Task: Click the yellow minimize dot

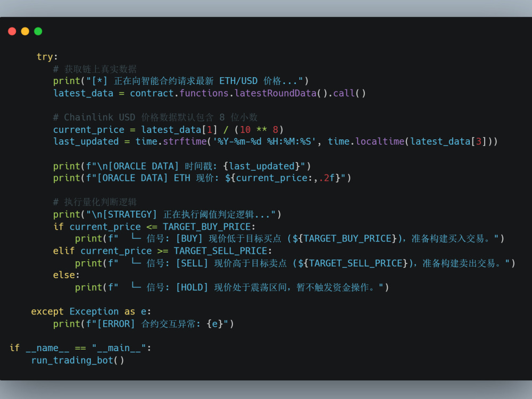Action: [x=25, y=31]
